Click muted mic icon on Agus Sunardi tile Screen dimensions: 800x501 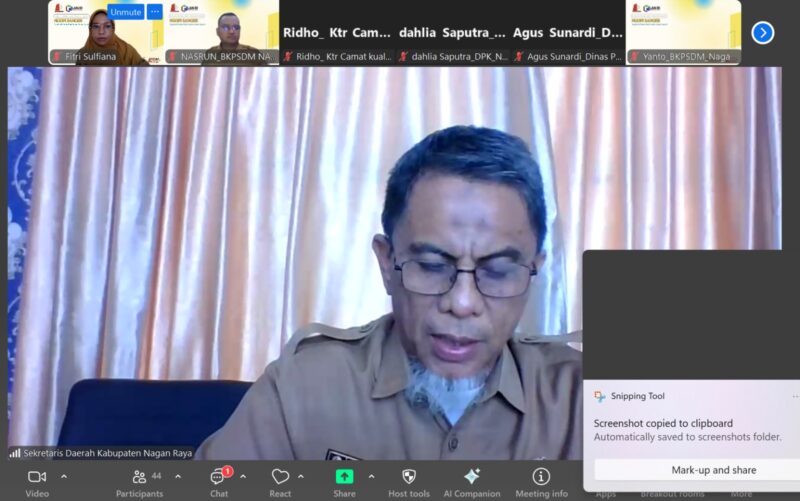519,57
